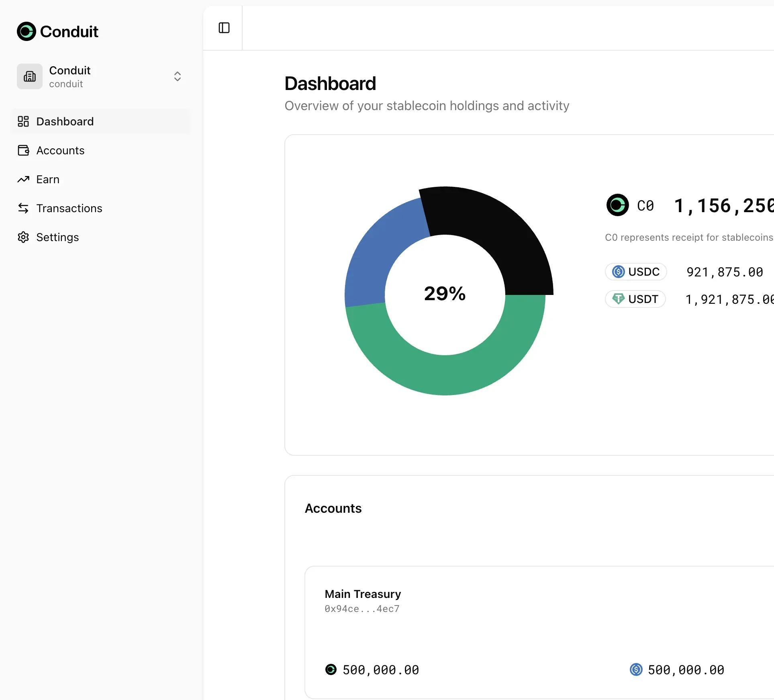Open the Main Treasury account card

click(362, 594)
